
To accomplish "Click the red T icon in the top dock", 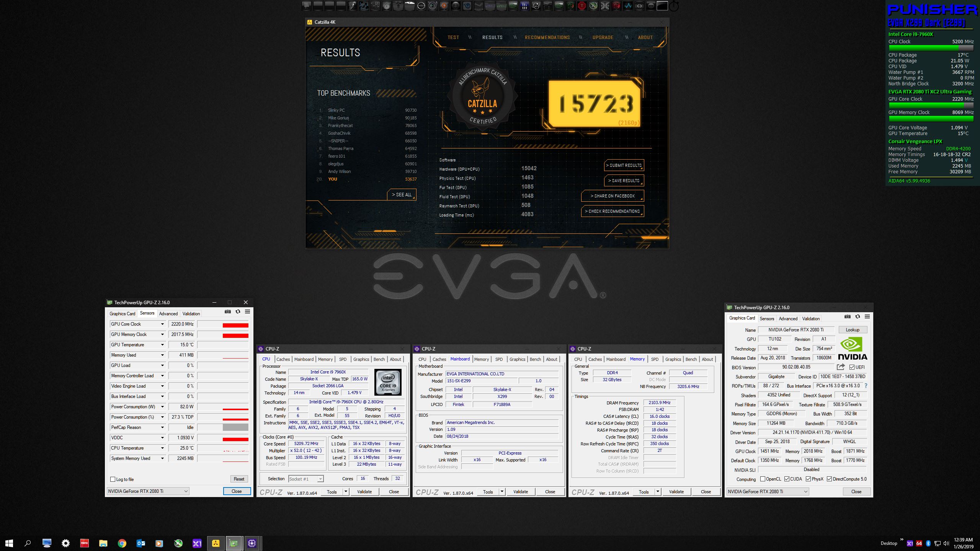I will point(582,6).
